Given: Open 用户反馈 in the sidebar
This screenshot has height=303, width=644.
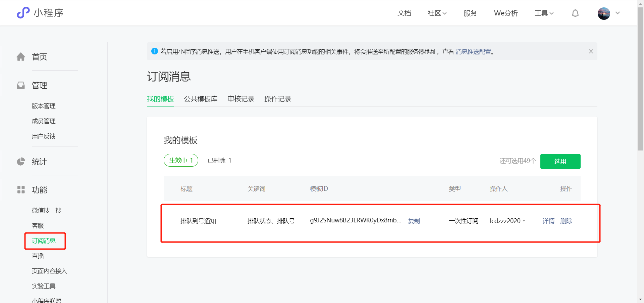Looking at the screenshot, I should pyautogui.click(x=44, y=136).
